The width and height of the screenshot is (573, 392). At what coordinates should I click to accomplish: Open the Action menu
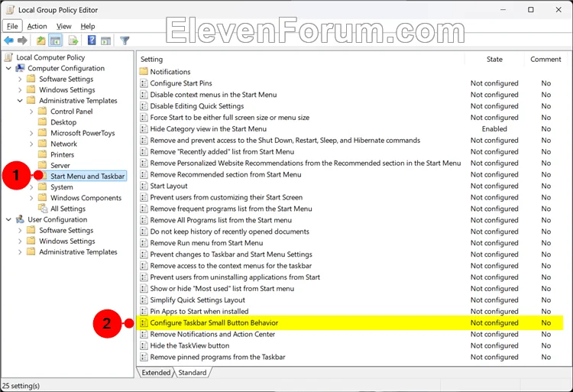pos(37,26)
